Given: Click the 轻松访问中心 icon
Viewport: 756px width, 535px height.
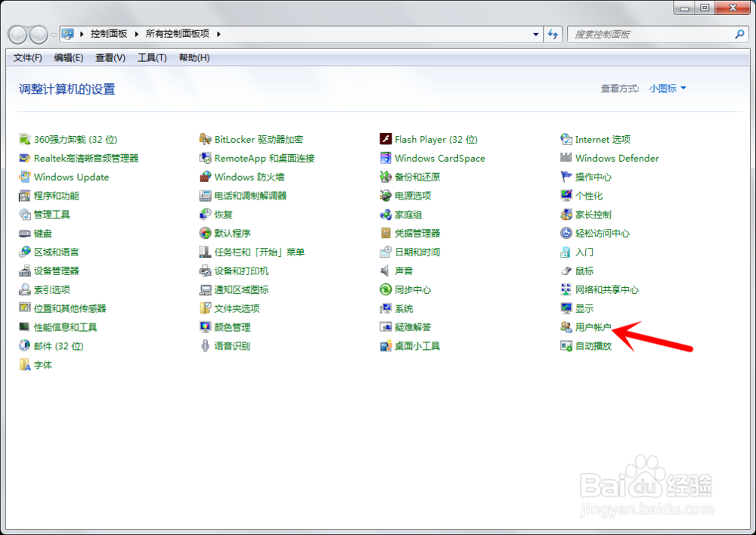Looking at the screenshot, I should (566, 233).
